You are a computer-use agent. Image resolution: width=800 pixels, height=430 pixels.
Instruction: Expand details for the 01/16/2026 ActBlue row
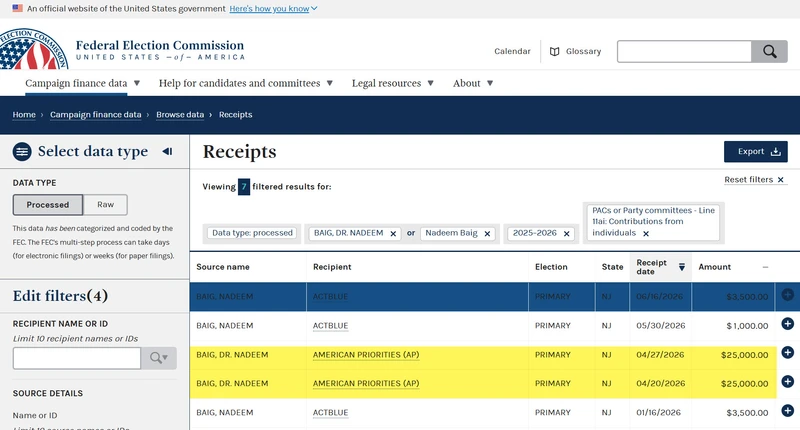(787, 410)
